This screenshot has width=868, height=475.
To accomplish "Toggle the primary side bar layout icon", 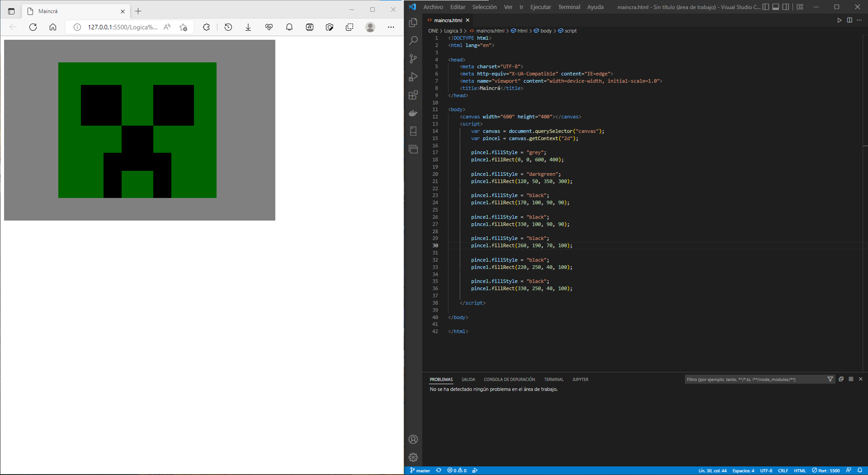I will point(766,7).
